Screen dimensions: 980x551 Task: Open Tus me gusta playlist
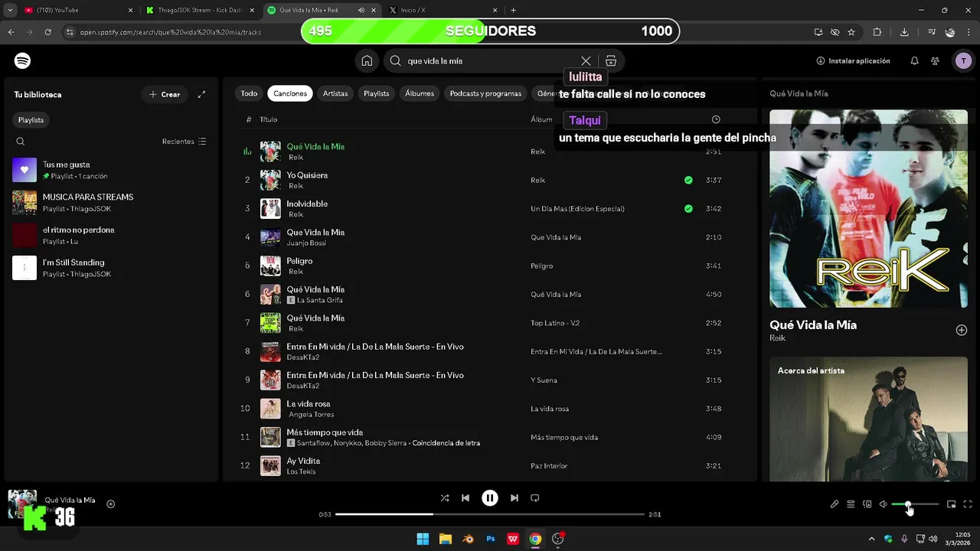click(111, 170)
